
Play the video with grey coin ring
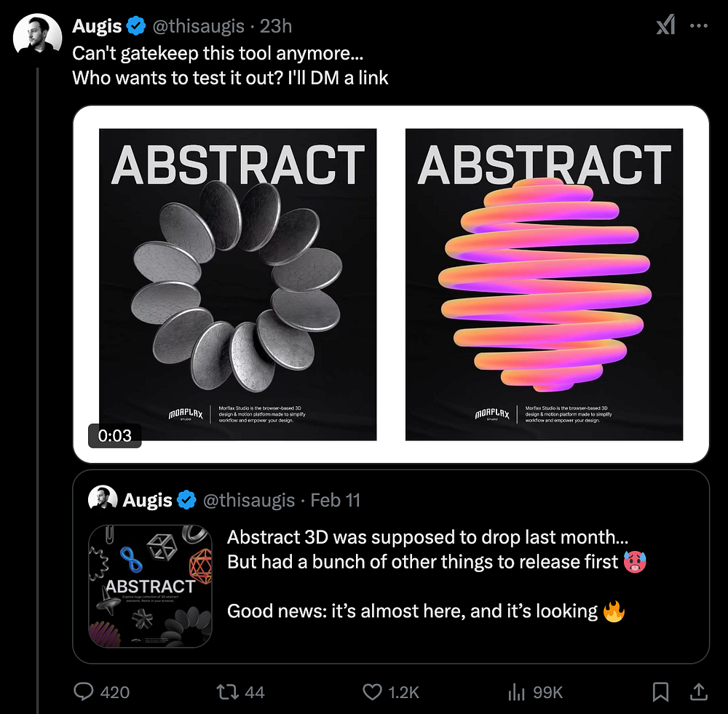(x=237, y=285)
